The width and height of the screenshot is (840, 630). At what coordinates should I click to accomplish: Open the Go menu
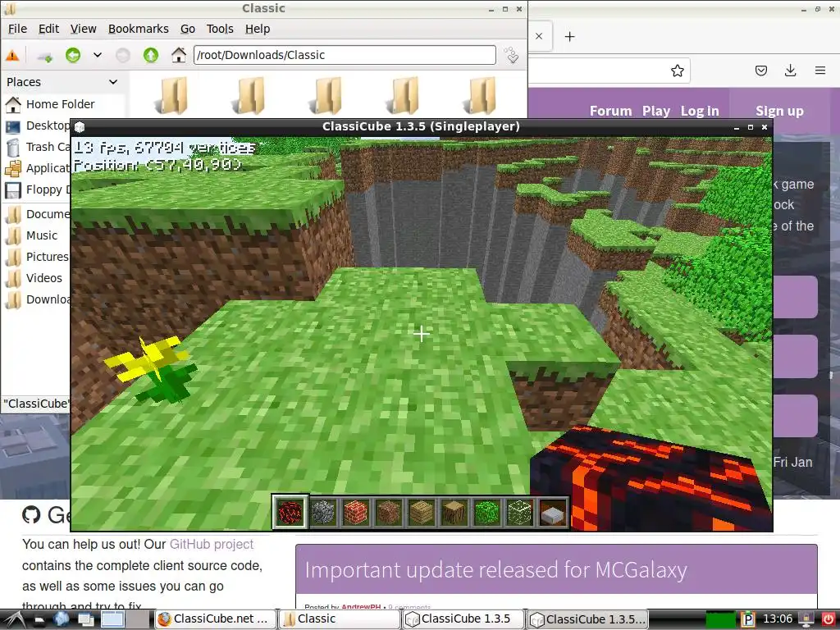188,29
